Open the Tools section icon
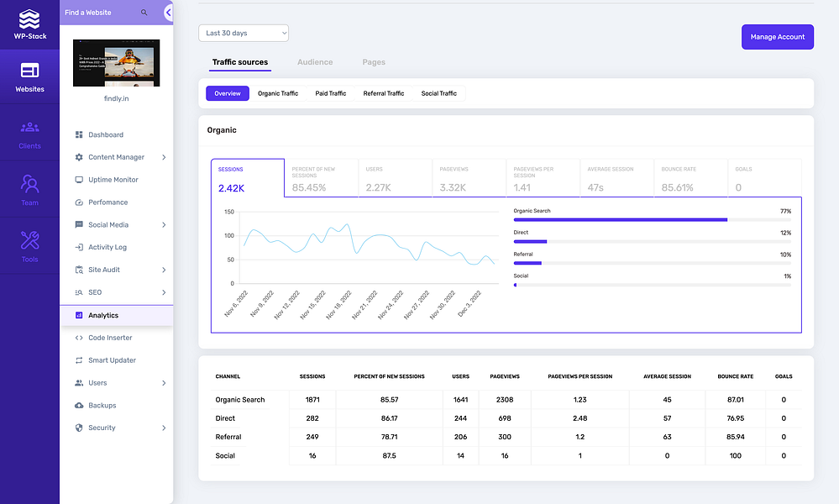This screenshot has height=504, width=839. [x=29, y=240]
